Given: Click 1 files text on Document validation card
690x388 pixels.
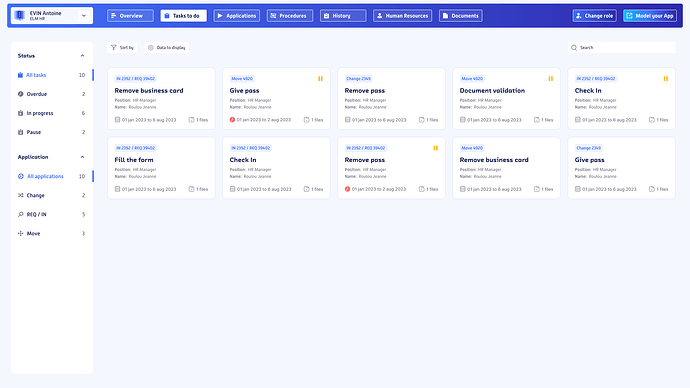Looking at the screenshot, I should click(547, 120).
